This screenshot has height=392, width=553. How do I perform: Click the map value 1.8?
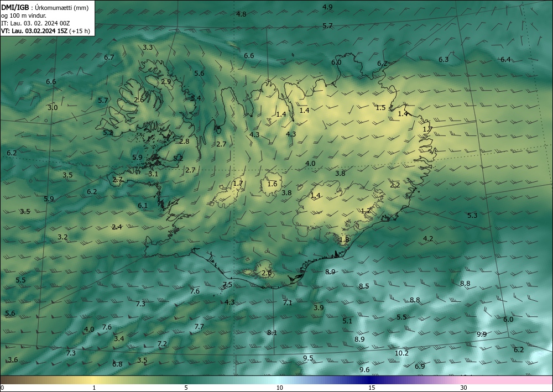(x=344, y=240)
